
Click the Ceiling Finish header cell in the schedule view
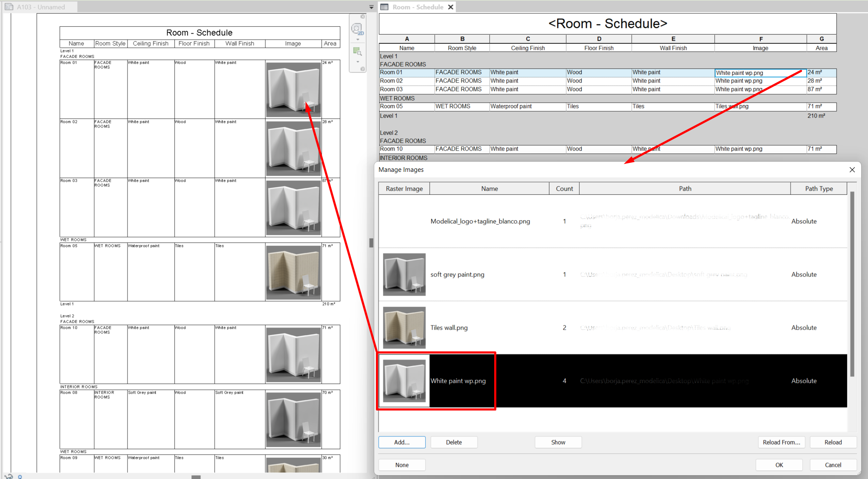pos(528,48)
